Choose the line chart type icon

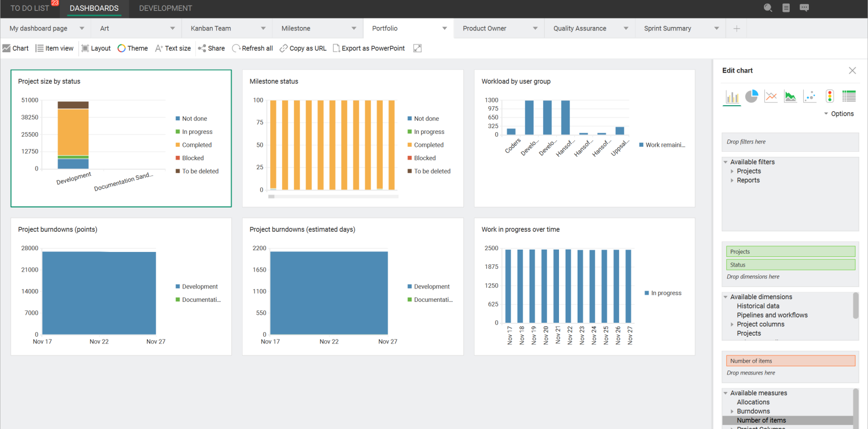pos(771,97)
